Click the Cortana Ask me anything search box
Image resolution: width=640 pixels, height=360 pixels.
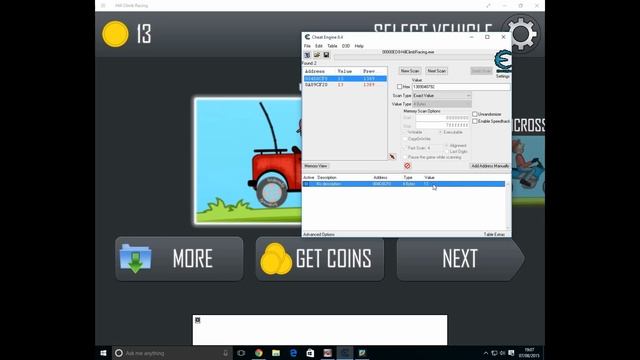(x=172, y=353)
